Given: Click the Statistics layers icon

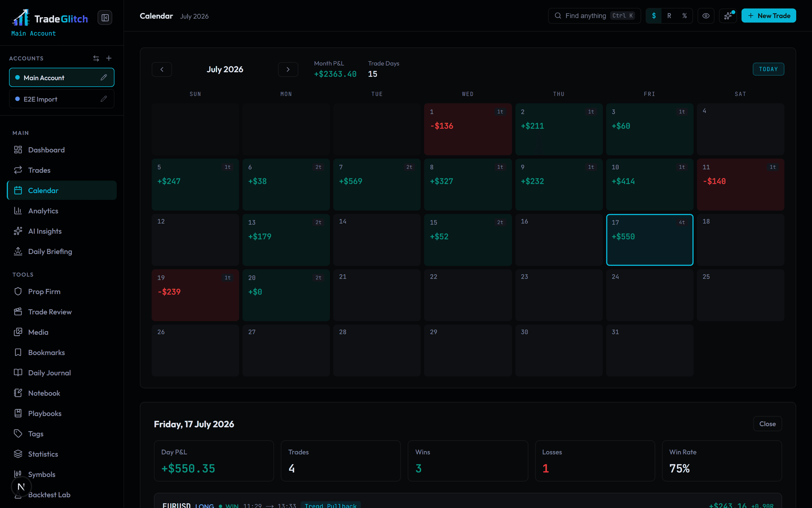Looking at the screenshot, I should pyautogui.click(x=18, y=454).
